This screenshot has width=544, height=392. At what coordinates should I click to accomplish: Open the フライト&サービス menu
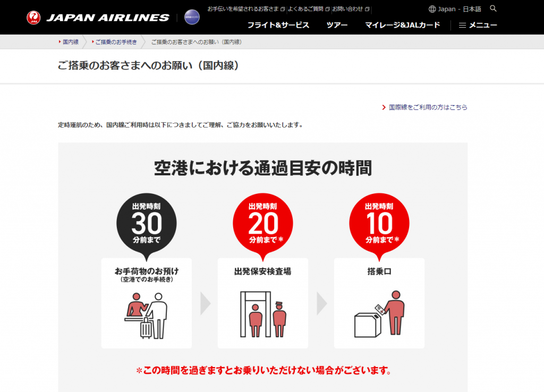pyautogui.click(x=278, y=25)
